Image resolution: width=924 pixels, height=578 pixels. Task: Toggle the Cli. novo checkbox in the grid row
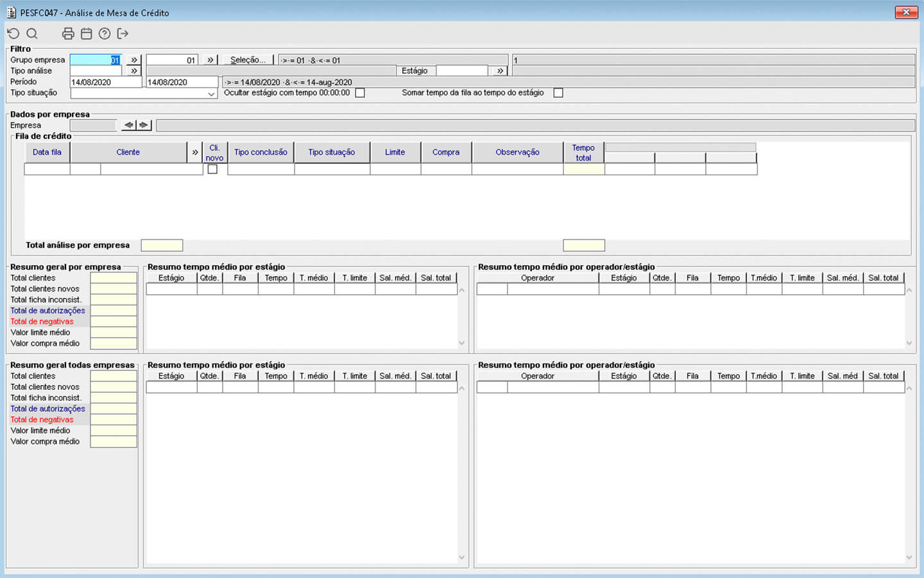212,170
